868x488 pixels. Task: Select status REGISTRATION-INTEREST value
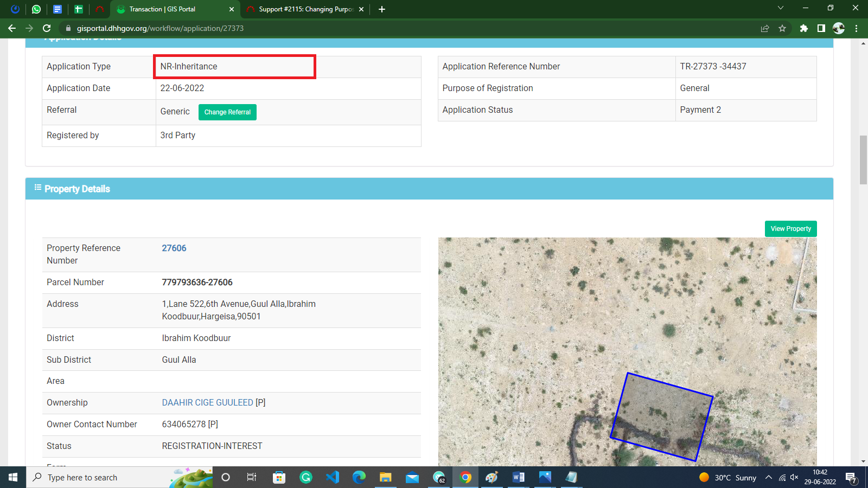tap(212, 446)
